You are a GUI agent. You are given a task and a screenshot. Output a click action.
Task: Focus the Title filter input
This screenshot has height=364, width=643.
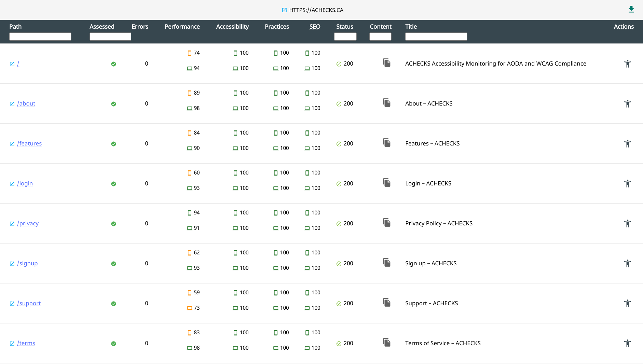[436, 37]
